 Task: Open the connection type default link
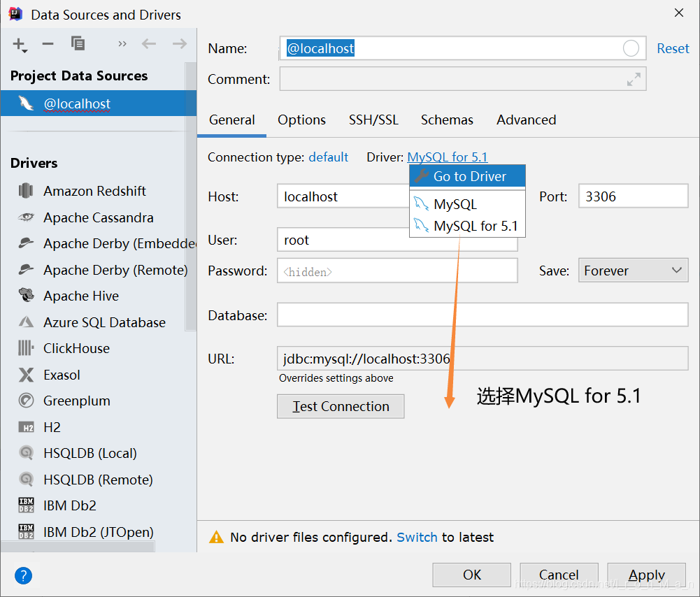click(x=328, y=157)
